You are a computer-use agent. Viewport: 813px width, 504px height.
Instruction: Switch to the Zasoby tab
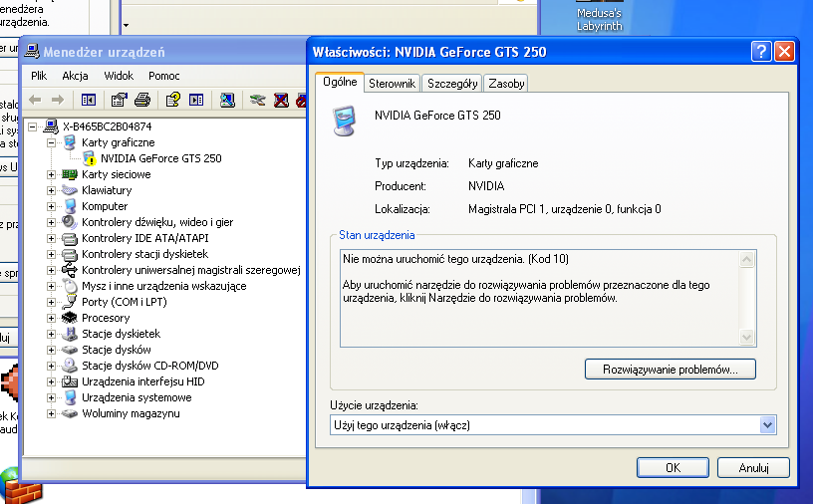[506, 84]
